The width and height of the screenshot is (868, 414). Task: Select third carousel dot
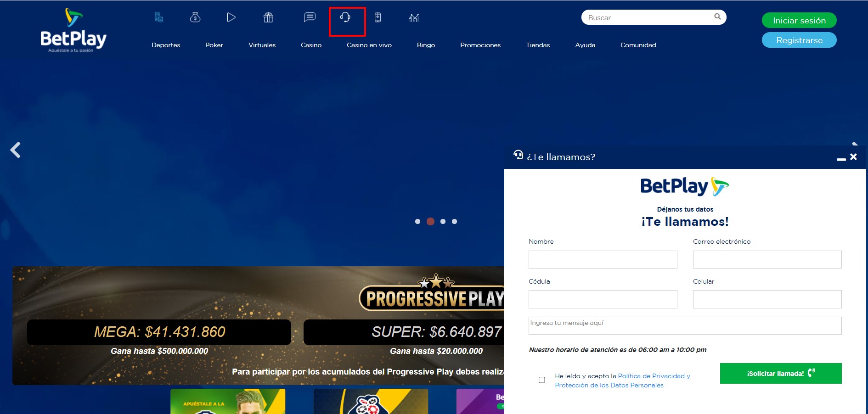pyautogui.click(x=443, y=221)
